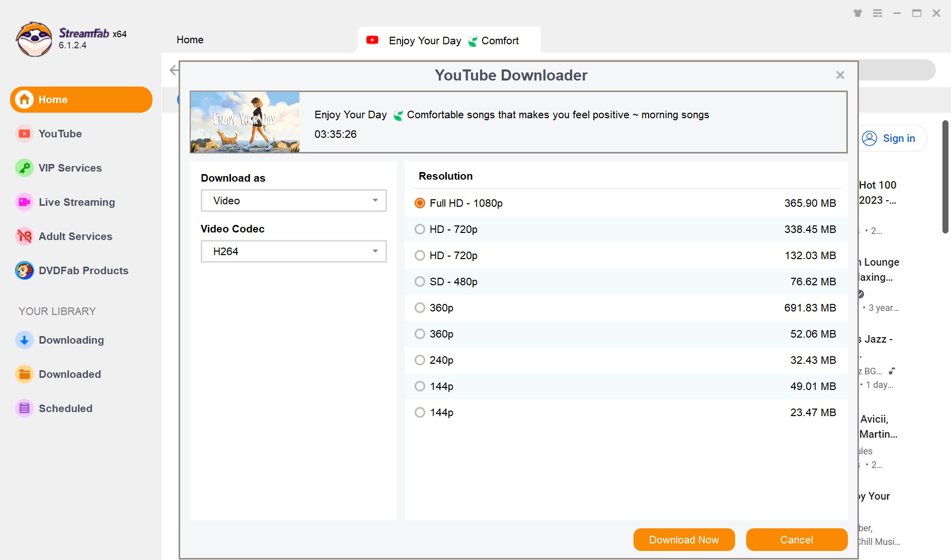Click the 32.43 MB file size
951x560 pixels.
tap(813, 360)
